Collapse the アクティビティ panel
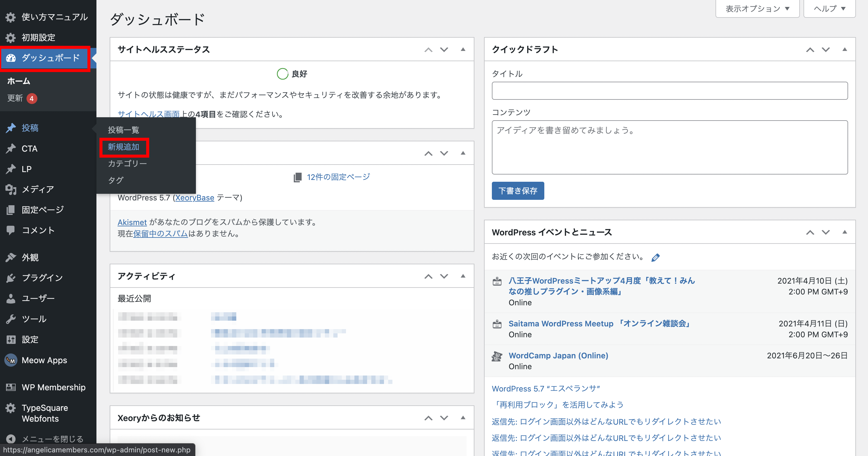This screenshot has width=868, height=456. (463, 276)
